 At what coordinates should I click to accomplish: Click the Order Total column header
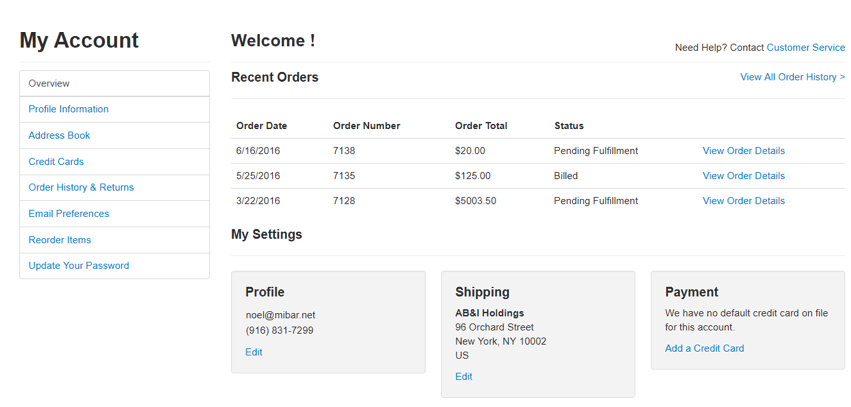pyautogui.click(x=481, y=126)
